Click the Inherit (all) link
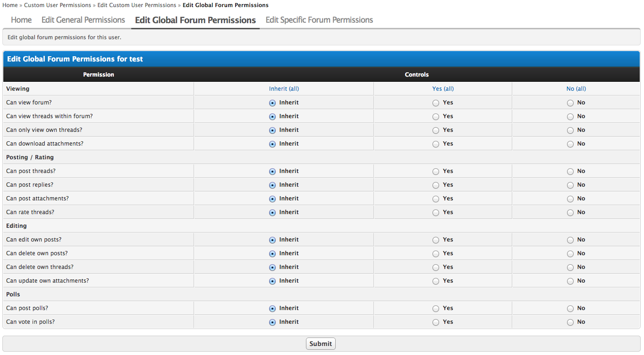The height and width of the screenshot is (355, 644). click(284, 89)
